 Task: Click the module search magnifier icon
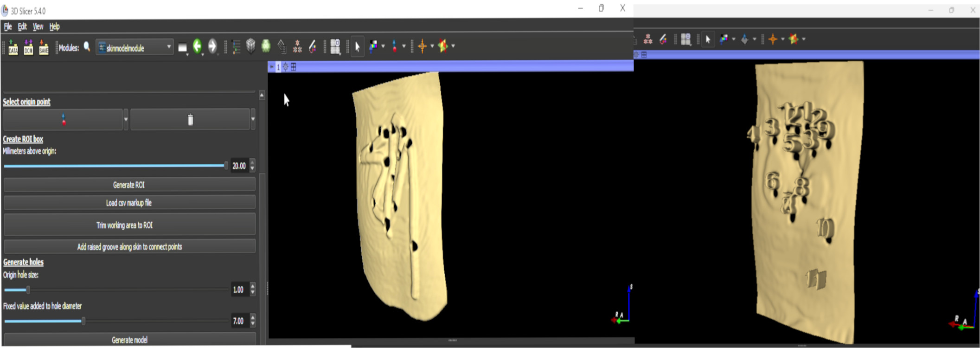(87, 47)
